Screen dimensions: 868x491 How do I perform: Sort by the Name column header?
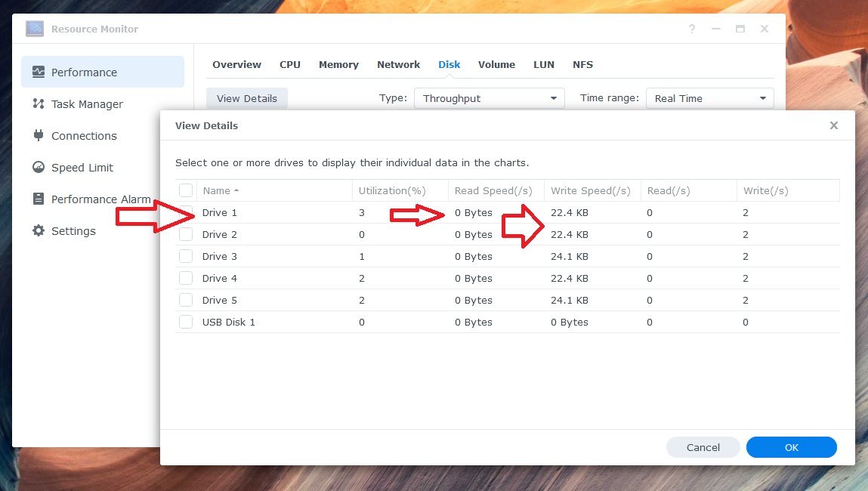pos(216,191)
